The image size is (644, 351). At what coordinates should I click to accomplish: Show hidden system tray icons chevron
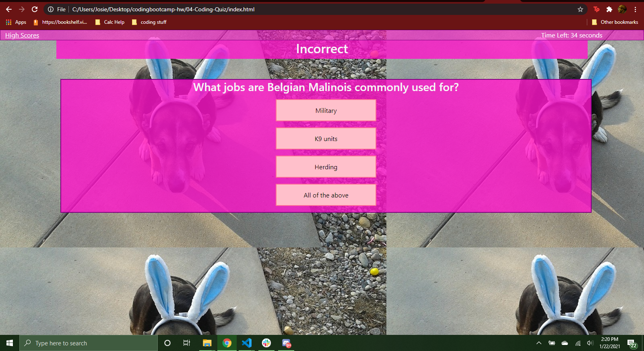point(539,343)
